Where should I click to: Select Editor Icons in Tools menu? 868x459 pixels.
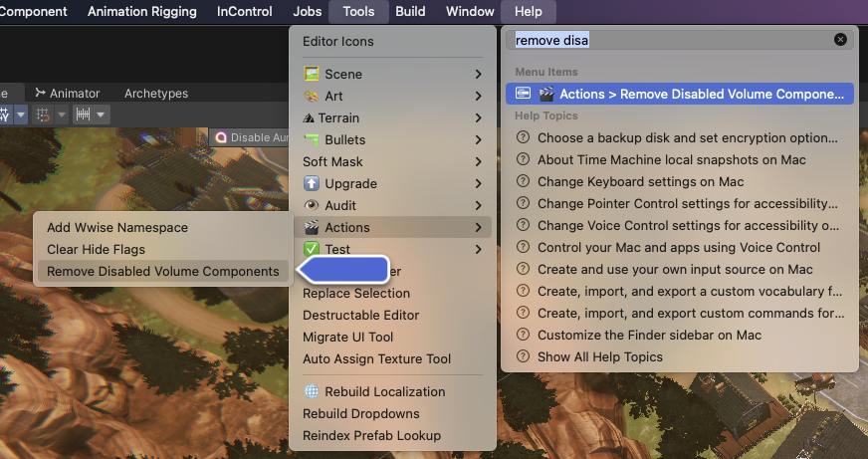337,42
